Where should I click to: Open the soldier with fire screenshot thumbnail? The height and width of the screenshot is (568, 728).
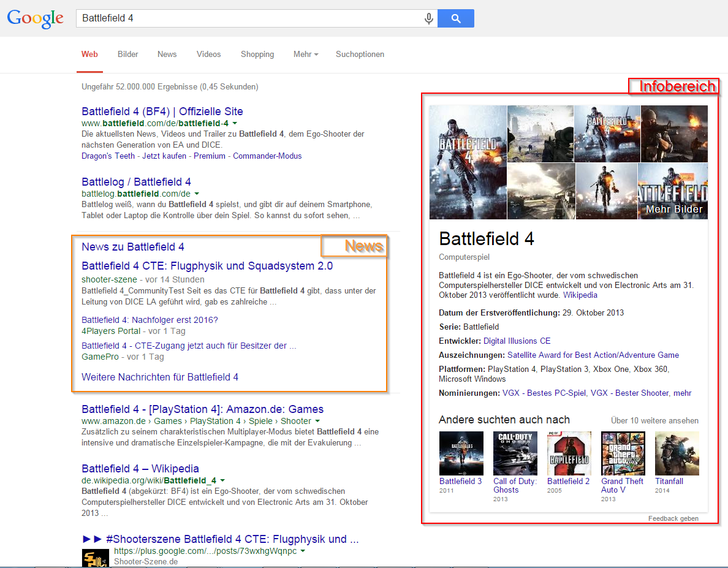pyautogui.click(x=674, y=134)
